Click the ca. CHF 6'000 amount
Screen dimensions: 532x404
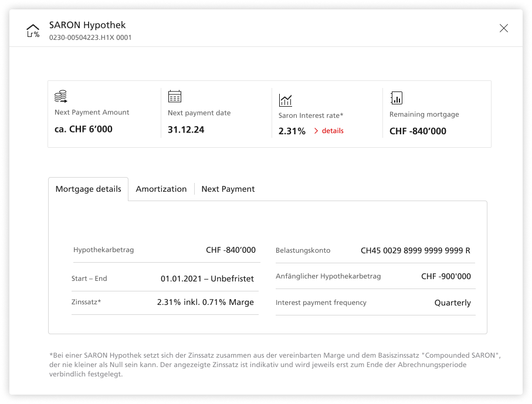coord(83,129)
